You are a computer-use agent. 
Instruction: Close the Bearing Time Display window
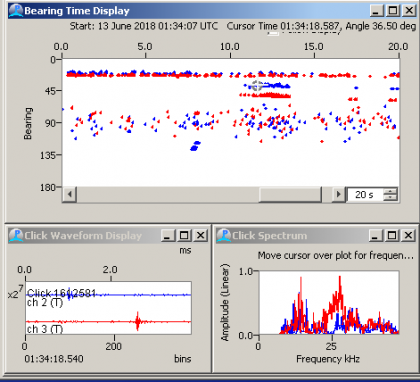pos(409,11)
